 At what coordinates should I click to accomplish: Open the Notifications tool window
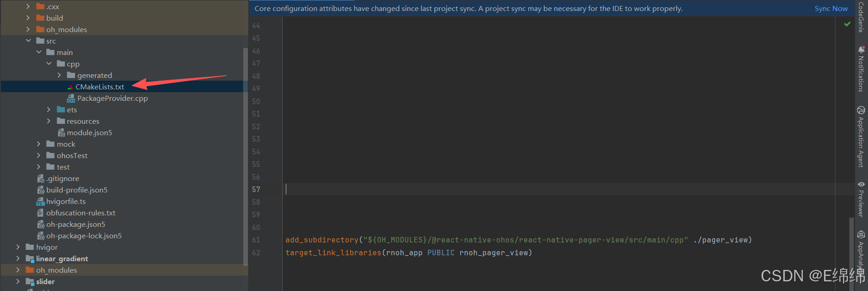(861, 69)
